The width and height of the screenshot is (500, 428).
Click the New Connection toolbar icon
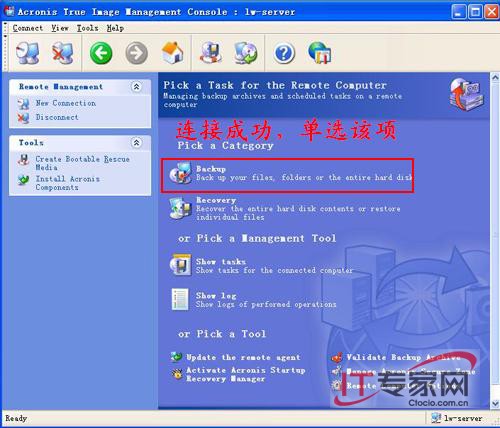tap(27, 53)
